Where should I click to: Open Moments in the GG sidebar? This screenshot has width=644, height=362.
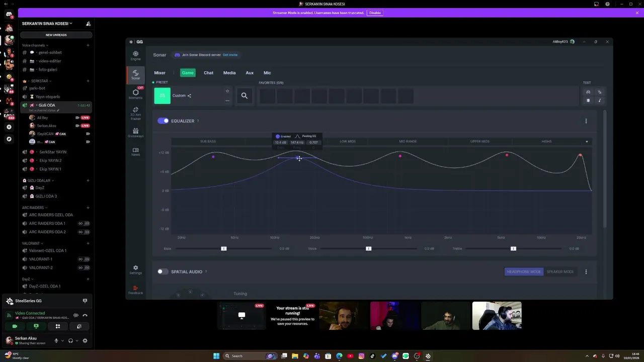(x=135, y=94)
